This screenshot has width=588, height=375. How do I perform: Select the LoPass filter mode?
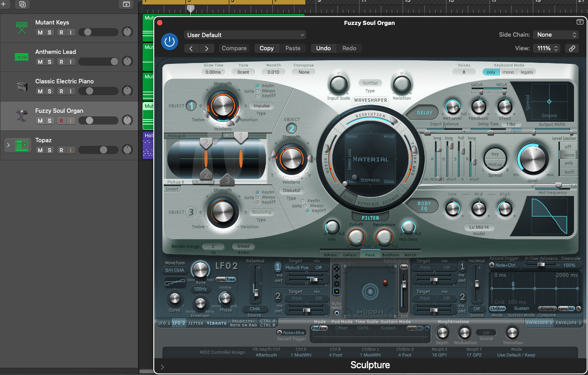tap(350, 255)
